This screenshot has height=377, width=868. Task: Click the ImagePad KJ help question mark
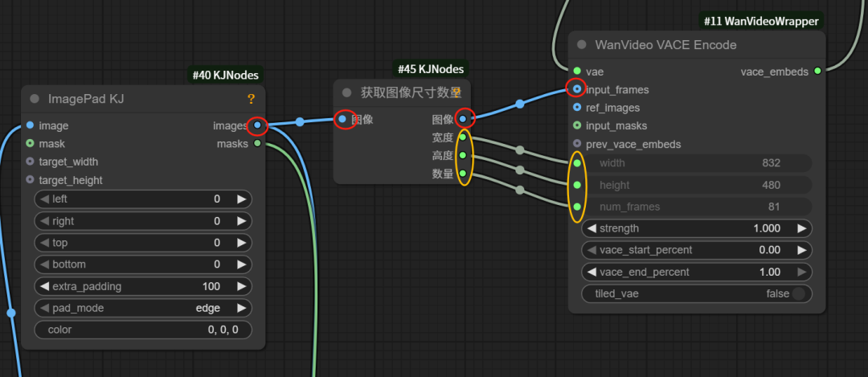pos(252,99)
